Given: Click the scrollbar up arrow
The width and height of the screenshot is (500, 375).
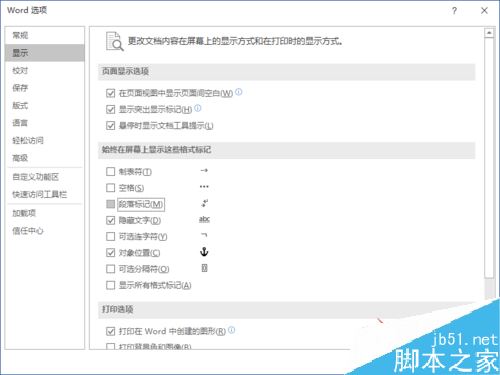Looking at the screenshot, I should (489, 33).
